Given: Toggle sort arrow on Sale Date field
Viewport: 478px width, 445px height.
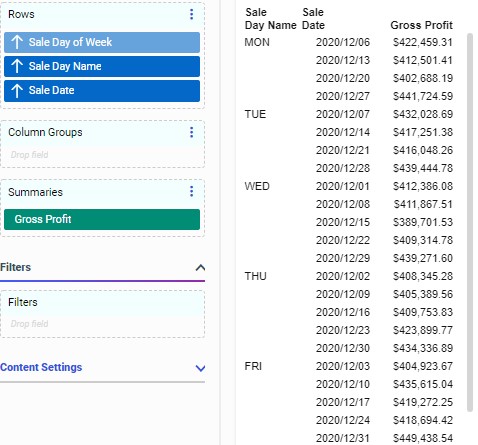Looking at the screenshot, I should (17, 90).
